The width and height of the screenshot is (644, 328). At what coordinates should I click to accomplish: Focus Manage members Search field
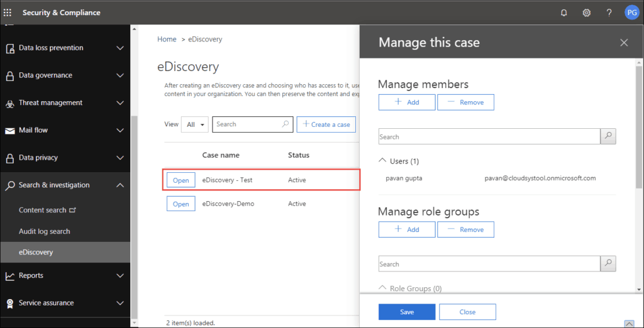(x=489, y=137)
